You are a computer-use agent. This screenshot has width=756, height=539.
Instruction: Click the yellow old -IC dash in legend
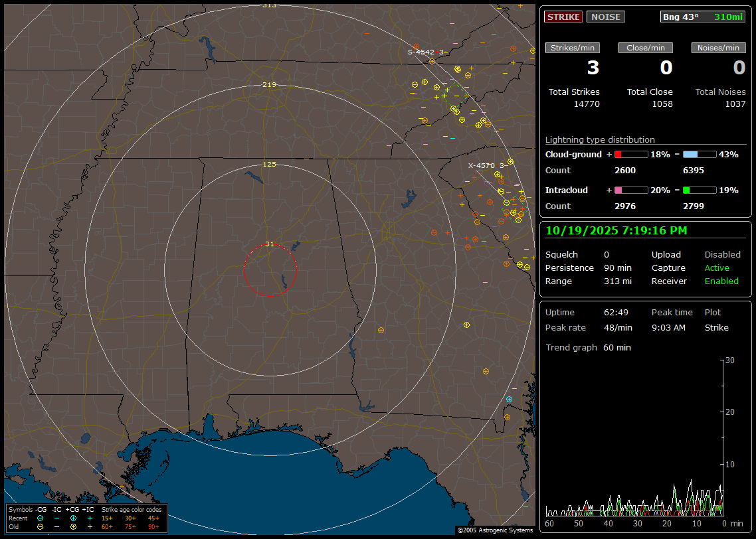click(56, 526)
